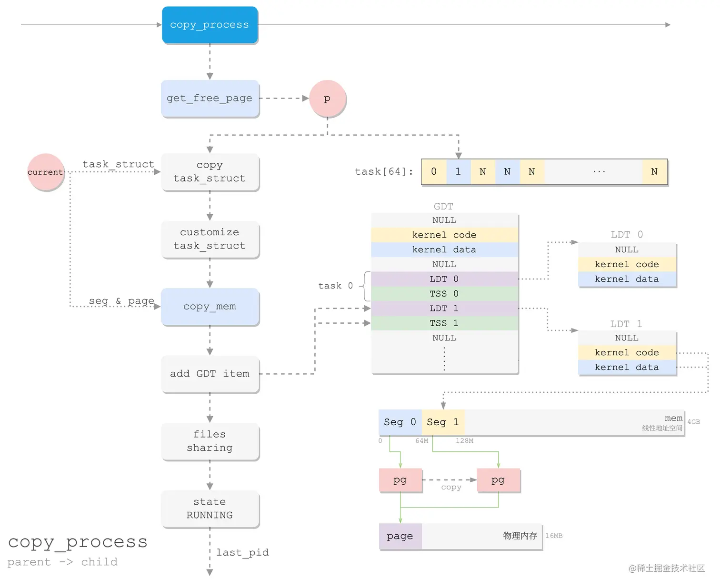This screenshot has height=588, width=720.
Task: Select the state RUNNING box
Action: (x=210, y=508)
